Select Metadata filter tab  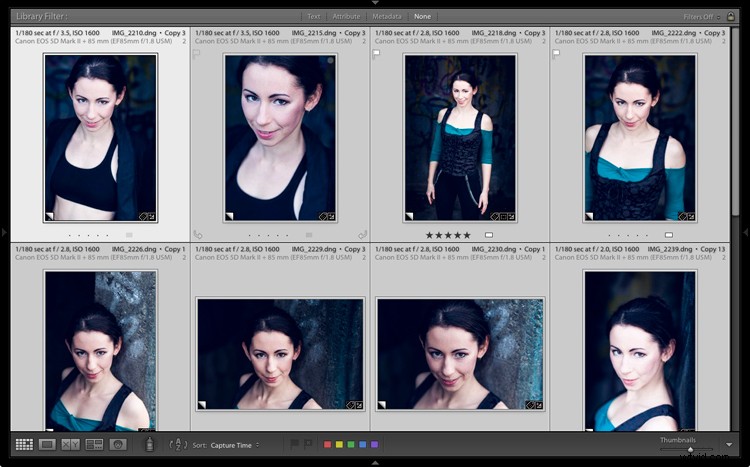[x=387, y=16]
